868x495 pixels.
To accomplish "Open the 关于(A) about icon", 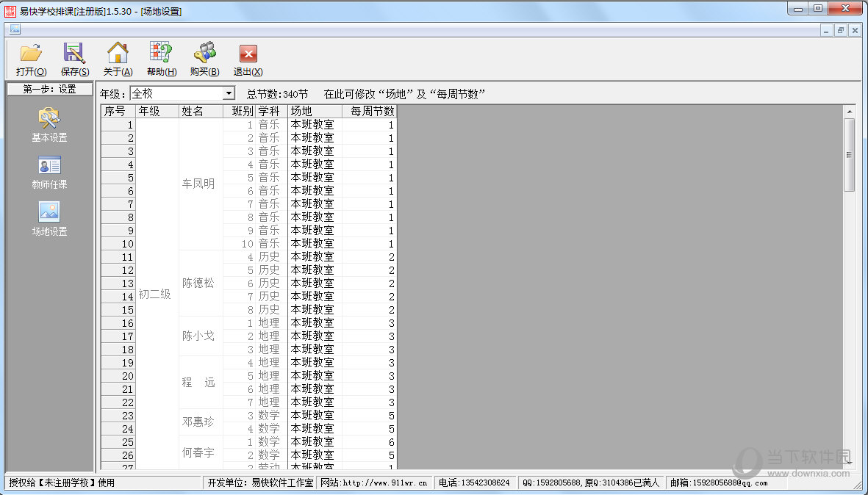I will click(x=118, y=59).
